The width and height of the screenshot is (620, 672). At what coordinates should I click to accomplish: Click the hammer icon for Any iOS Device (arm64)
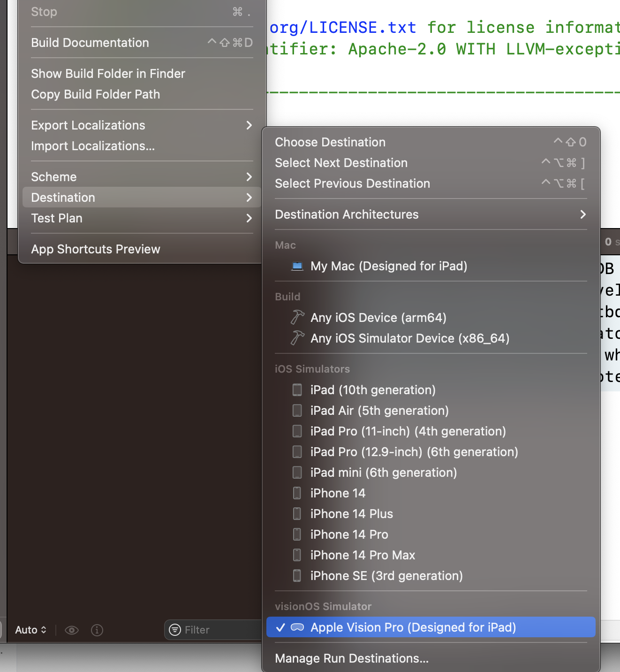click(297, 318)
